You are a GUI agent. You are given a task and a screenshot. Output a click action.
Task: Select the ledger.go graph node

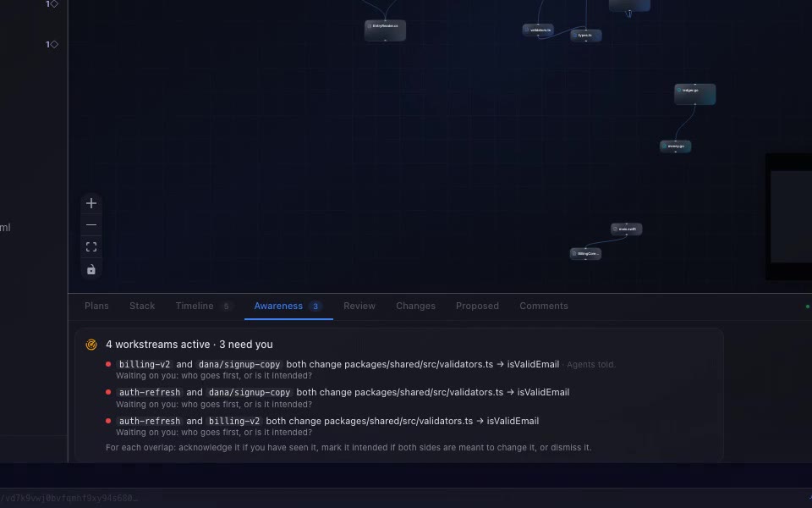(695, 94)
